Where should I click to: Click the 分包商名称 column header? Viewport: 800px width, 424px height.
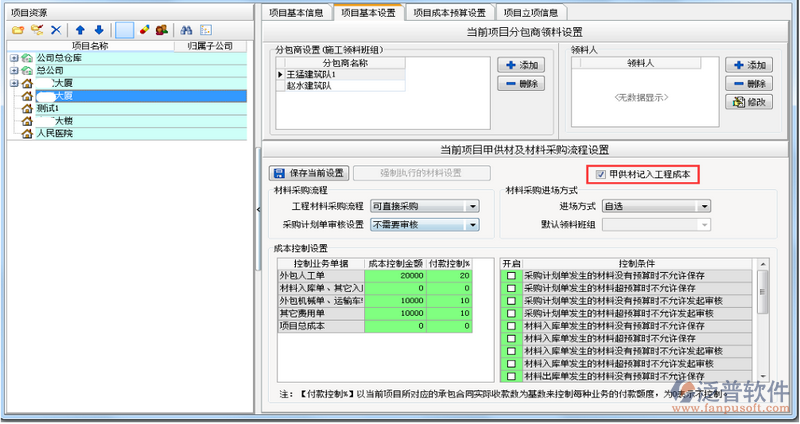[345, 63]
